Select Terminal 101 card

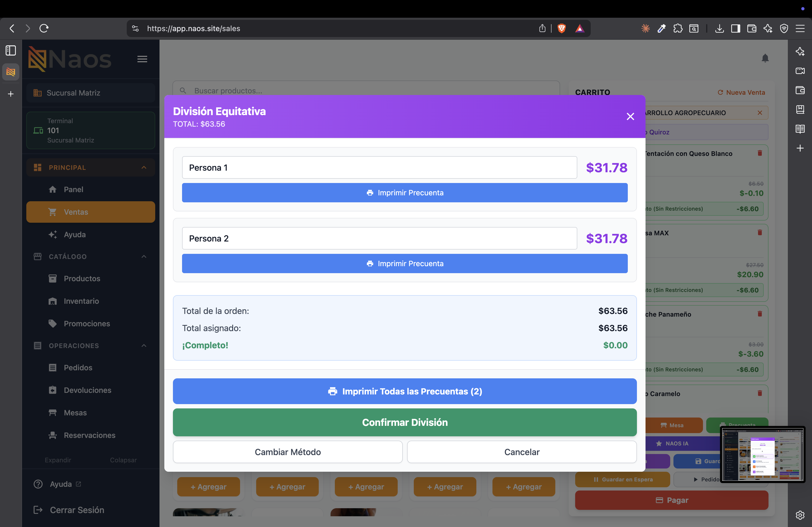click(x=90, y=131)
